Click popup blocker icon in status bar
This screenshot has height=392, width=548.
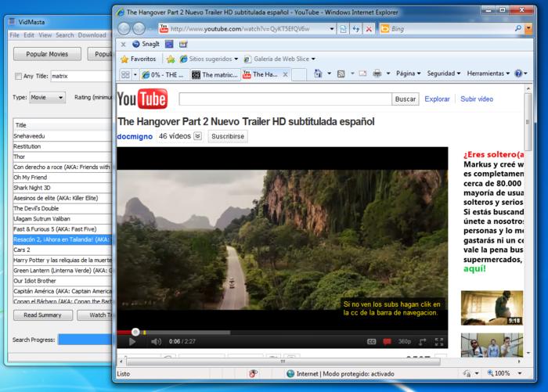[x=253, y=373]
